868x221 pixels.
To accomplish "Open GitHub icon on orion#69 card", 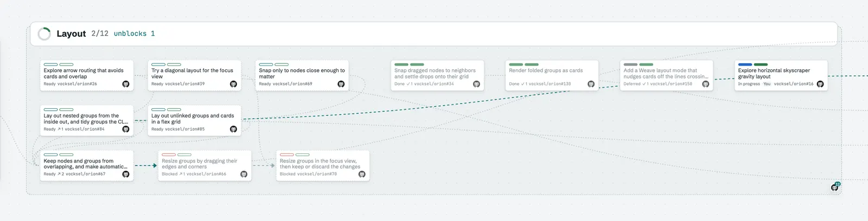I will pos(341,84).
